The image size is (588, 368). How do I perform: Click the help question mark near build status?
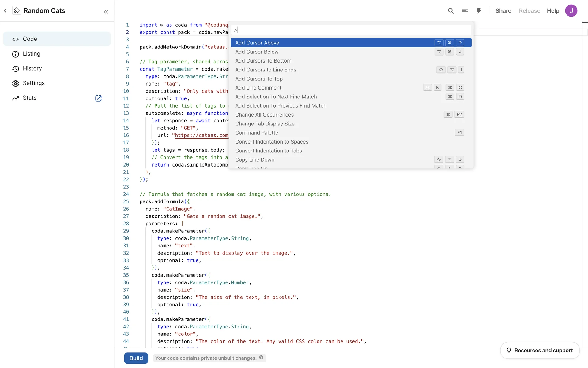pos(261,358)
